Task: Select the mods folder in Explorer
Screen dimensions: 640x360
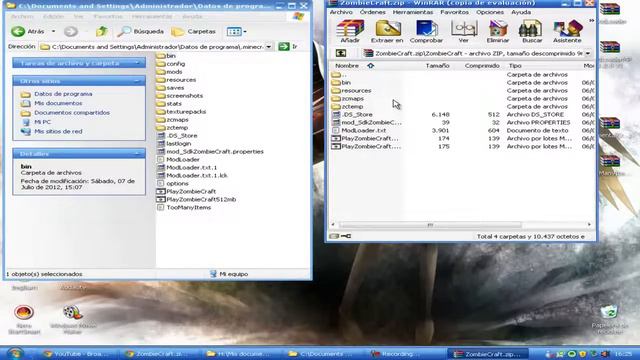Action: 170,72
